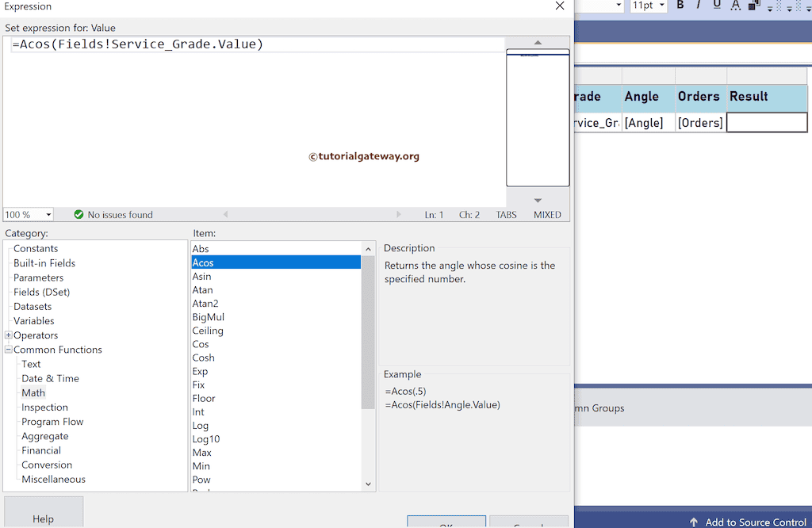Click the expression editor scroll down arrow
This screenshot has height=528, width=812.
coord(538,201)
